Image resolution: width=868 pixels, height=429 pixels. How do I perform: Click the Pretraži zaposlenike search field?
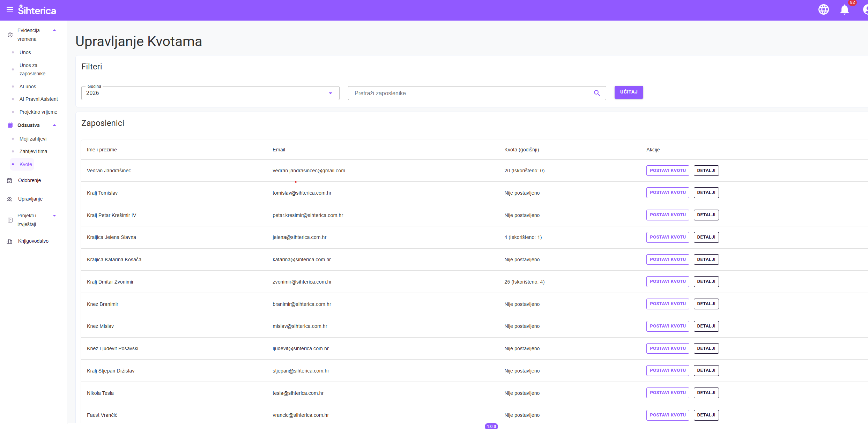[471, 93]
